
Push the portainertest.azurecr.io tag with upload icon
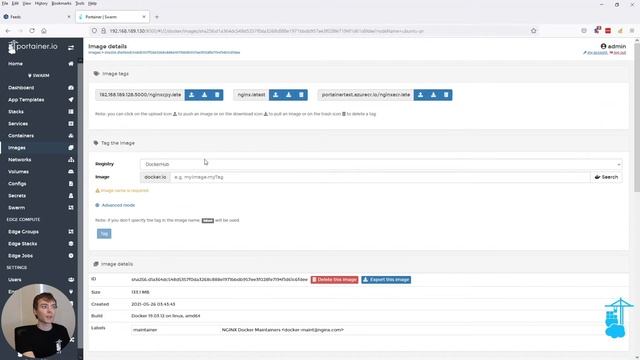click(420, 95)
